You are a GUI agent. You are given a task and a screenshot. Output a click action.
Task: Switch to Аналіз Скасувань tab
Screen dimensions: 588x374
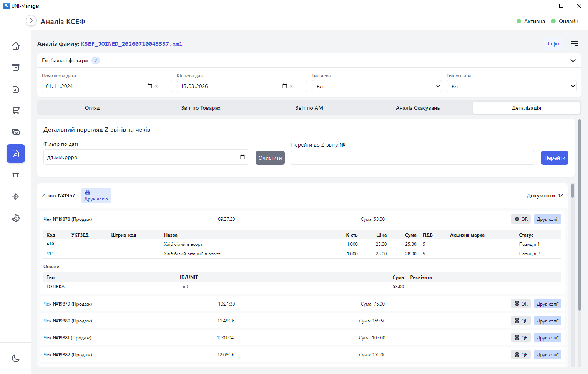click(418, 108)
